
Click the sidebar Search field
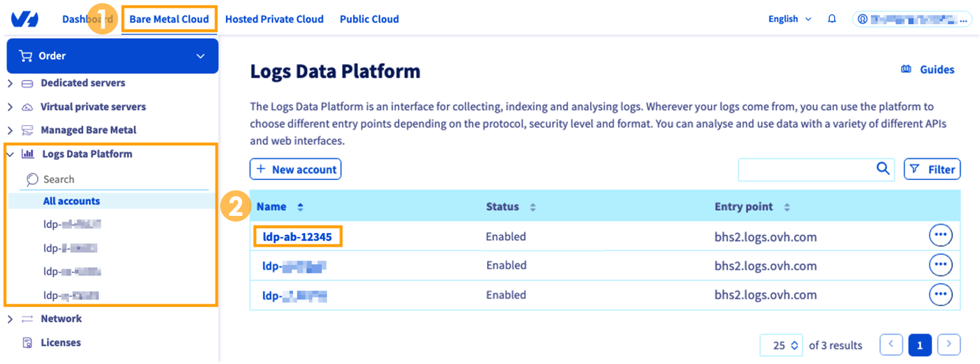click(x=114, y=179)
